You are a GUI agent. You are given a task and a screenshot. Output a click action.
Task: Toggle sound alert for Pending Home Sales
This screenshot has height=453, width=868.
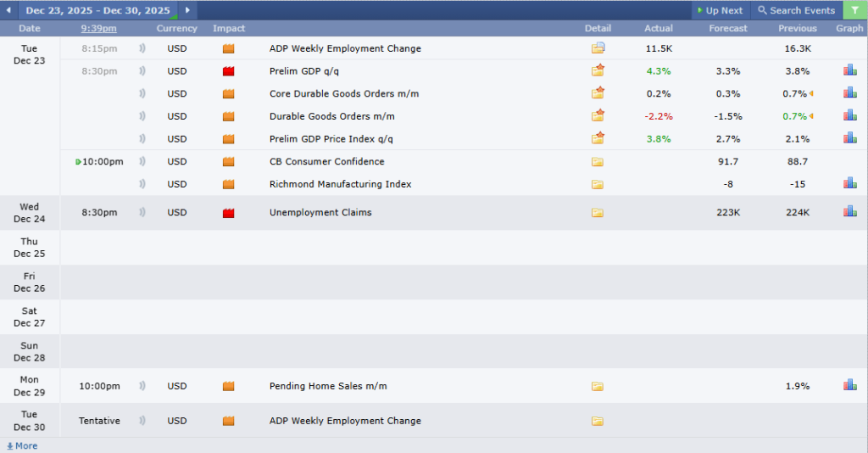click(x=142, y=386)
